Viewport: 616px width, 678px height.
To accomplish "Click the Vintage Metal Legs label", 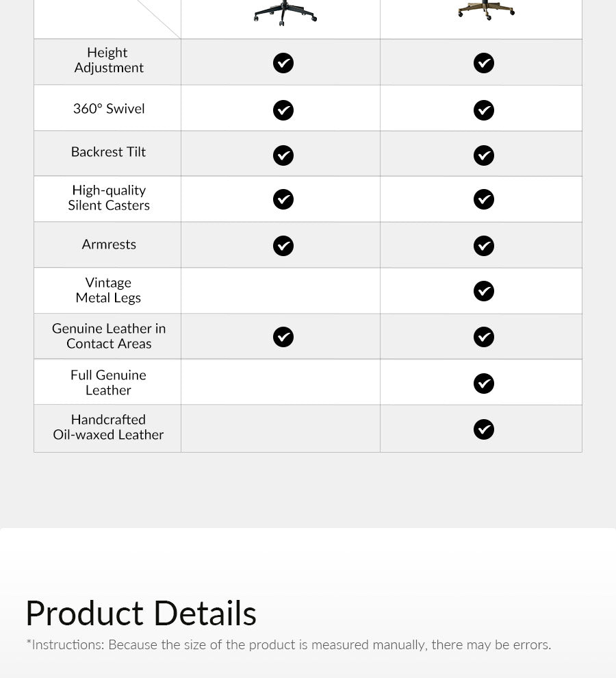I will click(108, 290).
